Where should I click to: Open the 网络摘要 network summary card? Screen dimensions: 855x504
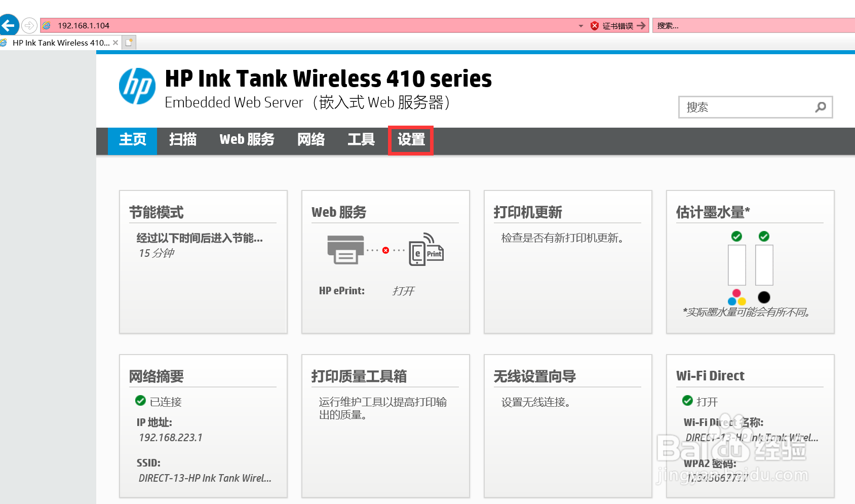(203, 426)
